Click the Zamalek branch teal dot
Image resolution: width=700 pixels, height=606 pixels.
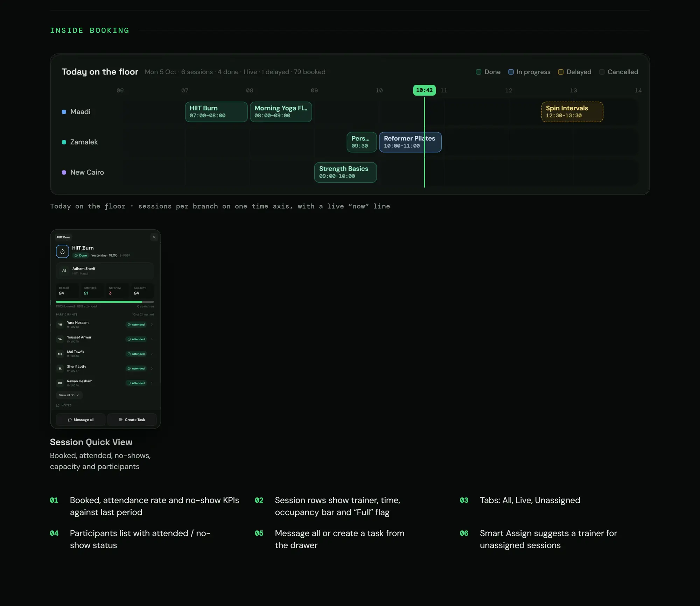coord(64,142)
